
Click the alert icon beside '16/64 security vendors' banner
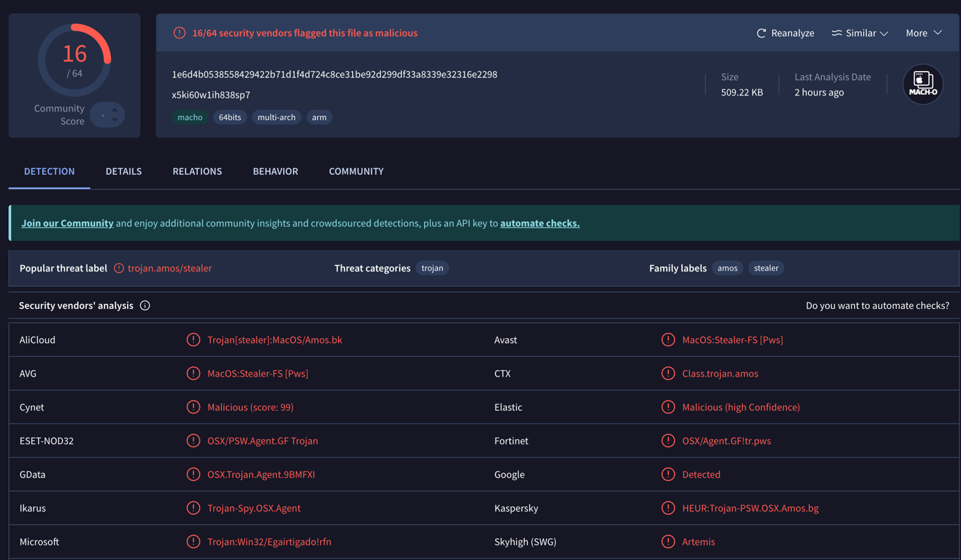[179, 33]
